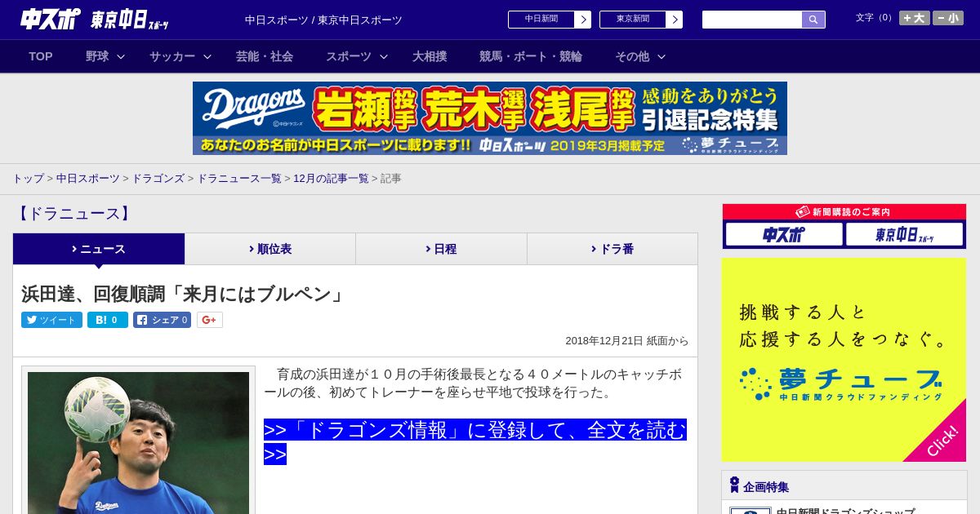Go to ドラゴンズ in the breadcrumb
Viewport: 980px width, 514px height.
coord(158,178)
